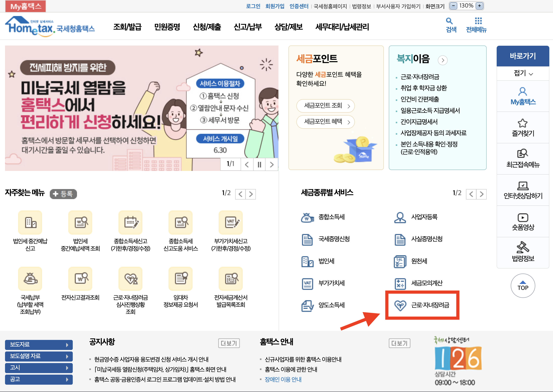Click 근로·자녀장려금 heart icon

point(400,305)
